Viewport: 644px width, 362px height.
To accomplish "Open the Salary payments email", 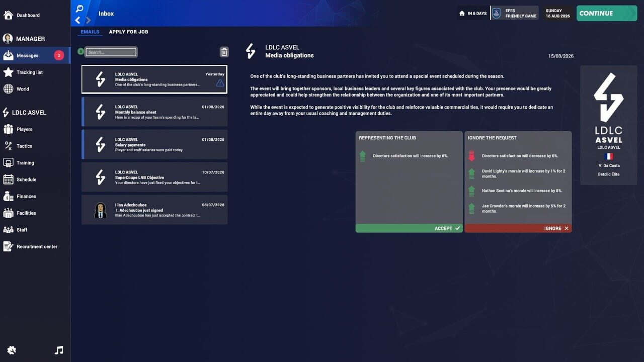I will [x=154, y=144].
